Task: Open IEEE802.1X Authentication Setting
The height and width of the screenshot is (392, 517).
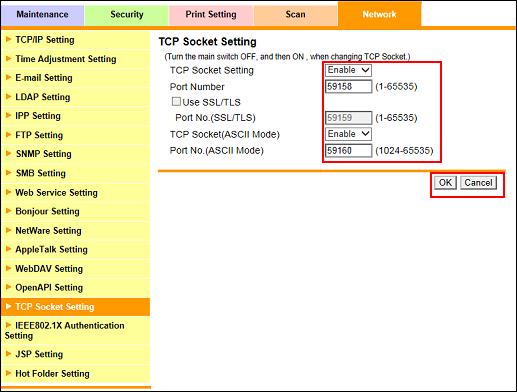Action: (76, 330)
